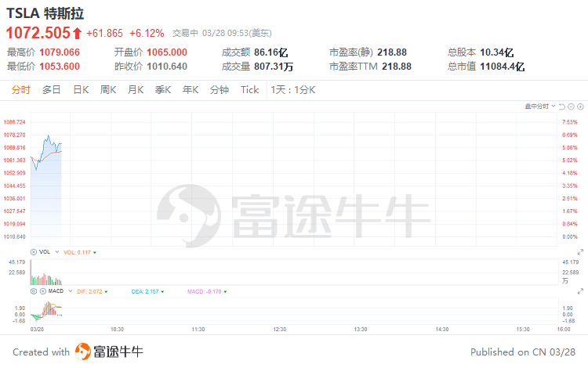The height and width of the screenshot is (368, 588).
Task: Click the 10:30 time axis label
Action: pyautogui.click(x=117, y=330)
